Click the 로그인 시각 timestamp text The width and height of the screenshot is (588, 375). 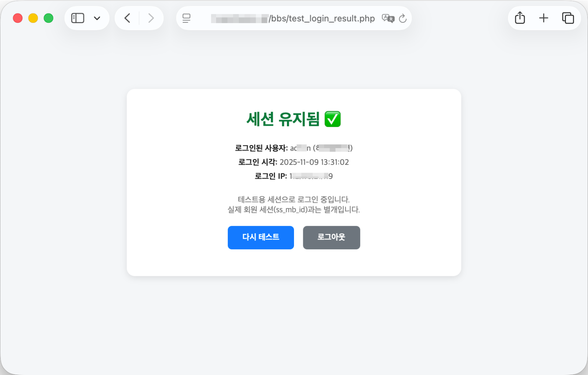pos(314,162)
